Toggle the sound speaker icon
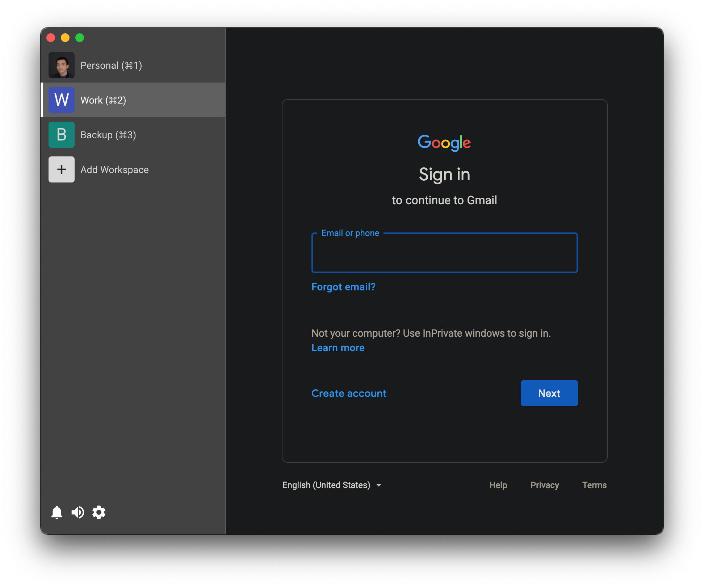This screenshot has height=588, width=704. 77,512
